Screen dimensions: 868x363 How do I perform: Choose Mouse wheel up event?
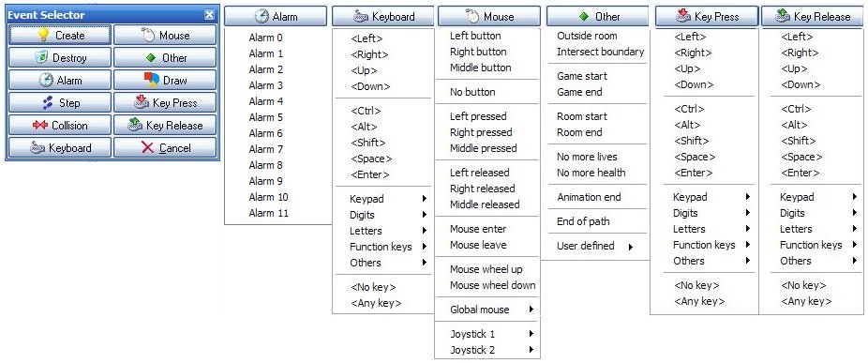click(487, 269)
